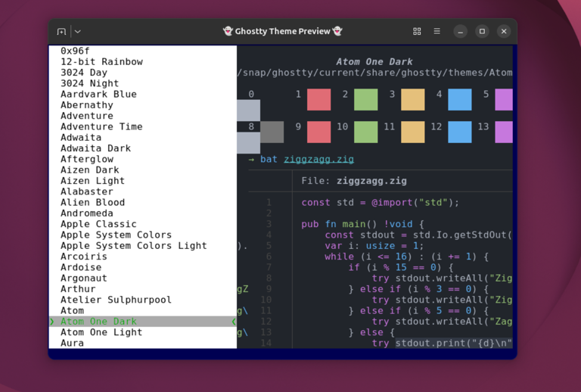Open the hamburger main menu
Viewport: 581px width, 392px height.
(437, 32)
